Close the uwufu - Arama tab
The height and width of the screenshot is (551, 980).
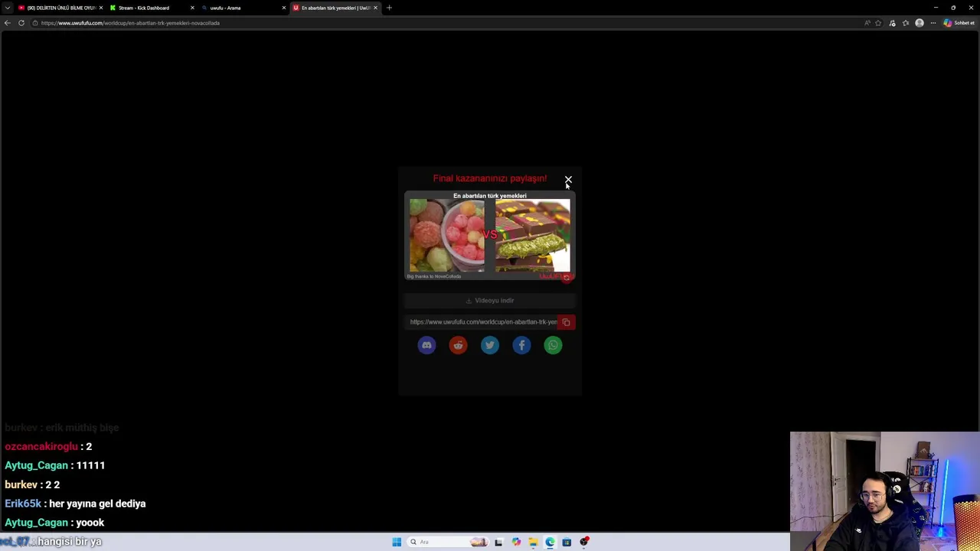284,8
